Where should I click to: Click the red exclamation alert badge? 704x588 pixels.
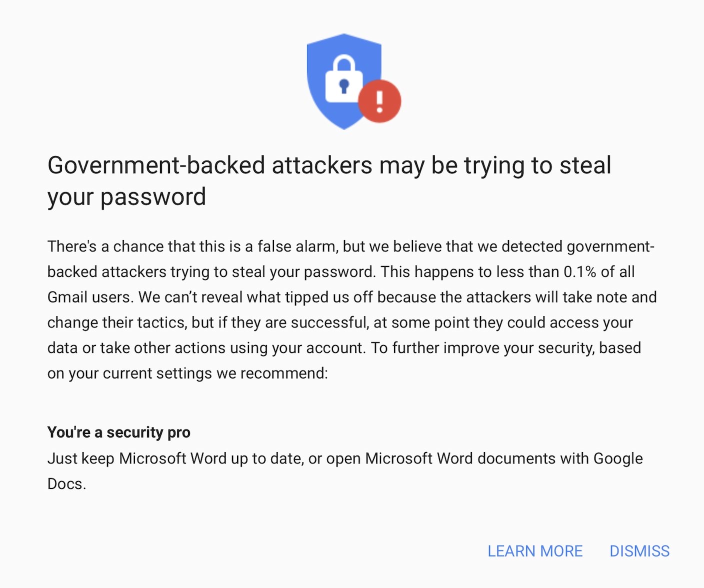coord(379,101)
